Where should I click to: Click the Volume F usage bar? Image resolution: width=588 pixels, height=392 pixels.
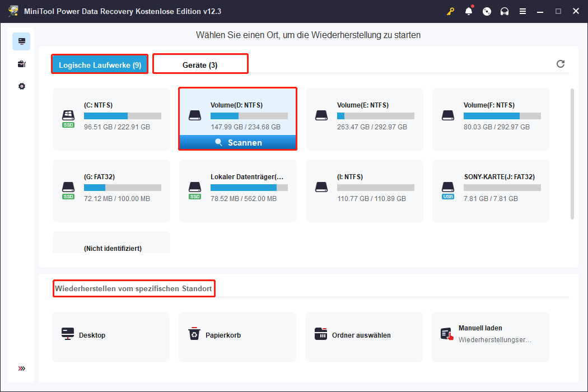click(x=502, y=116)
